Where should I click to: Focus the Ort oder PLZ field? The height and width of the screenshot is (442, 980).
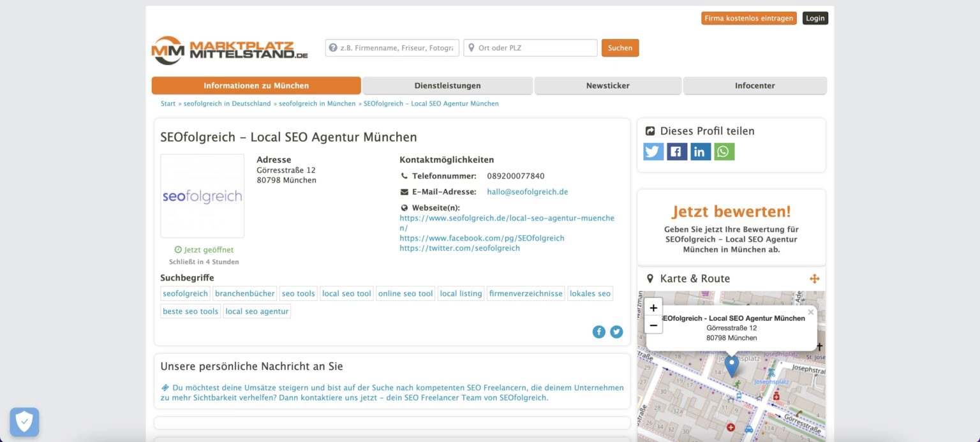tap(531, 48)
